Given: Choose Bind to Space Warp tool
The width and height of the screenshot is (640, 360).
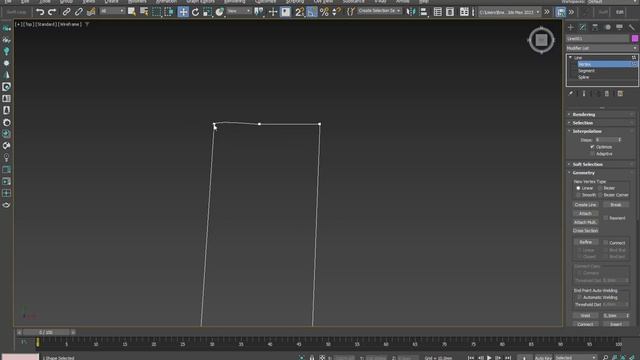Looking at the screenshot, I should tap(91, 12).
